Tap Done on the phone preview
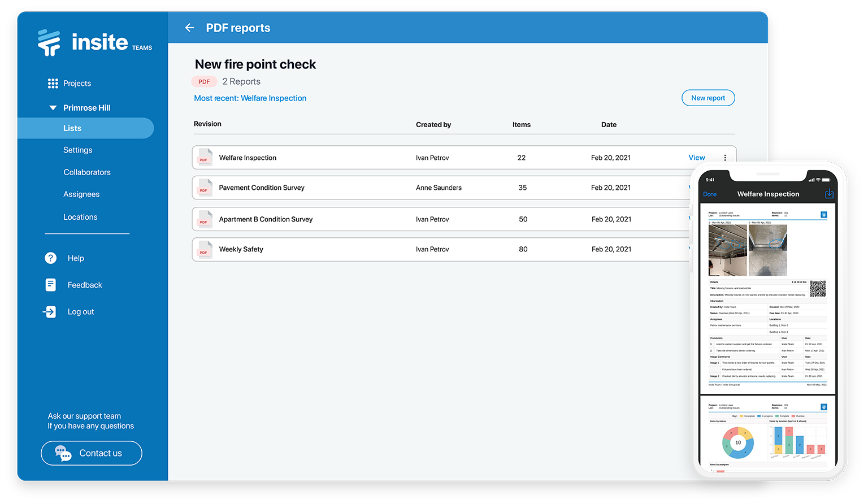 pos(710,194)
